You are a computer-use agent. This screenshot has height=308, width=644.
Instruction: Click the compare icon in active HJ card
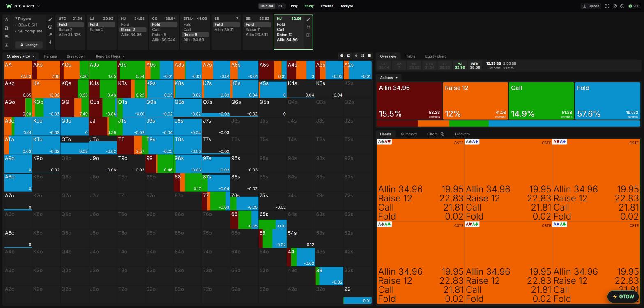[x=308, y=35]
